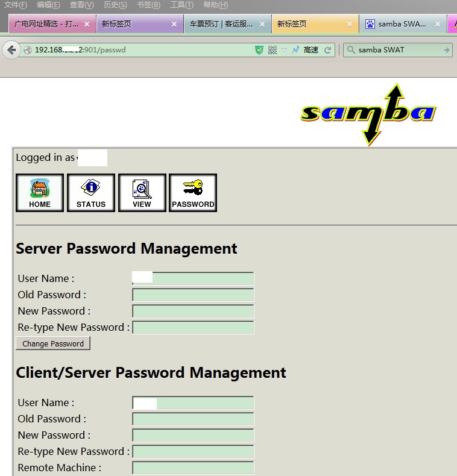Click the search magnifier icon
This screenshot has height=476, width=457.
pos(351,50)
